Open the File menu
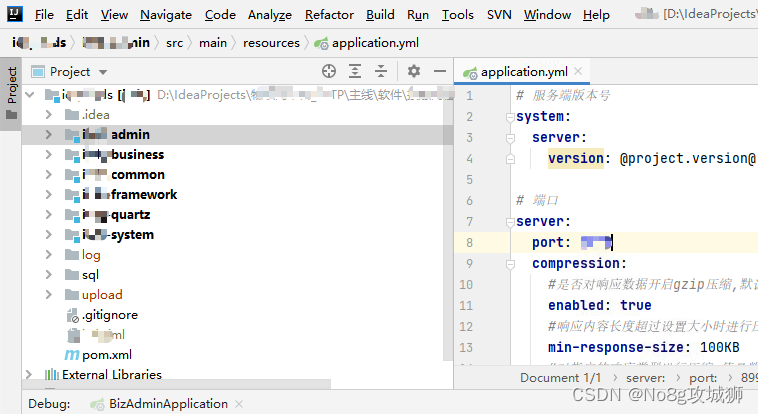Image resolution: width=758 pixels, height=414 pixels. tap(44, 15)
